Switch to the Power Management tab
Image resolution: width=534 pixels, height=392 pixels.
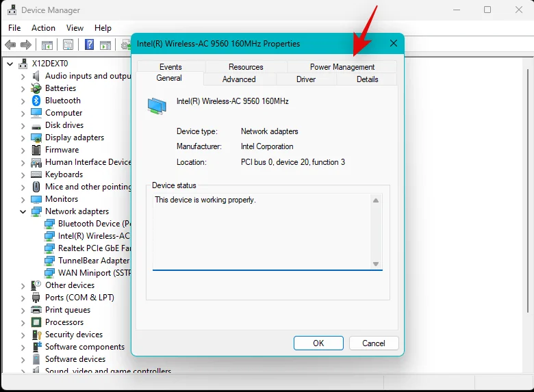tap(342, 66)
